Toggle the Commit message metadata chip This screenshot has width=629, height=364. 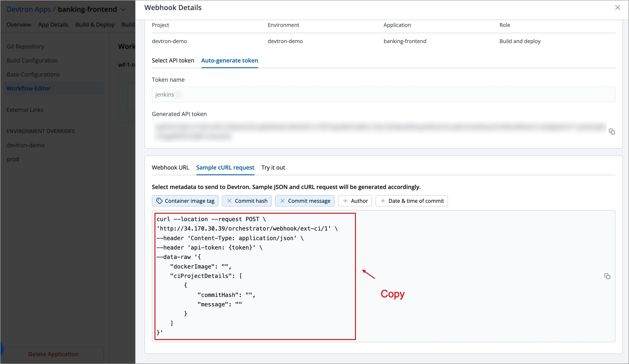(x=309, y=201)
